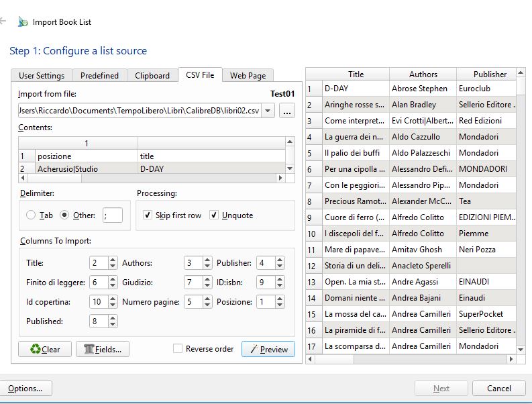Click the preview table left scroll arrow
The width and height of the screenshot is (532, 404).
(310, 359)
